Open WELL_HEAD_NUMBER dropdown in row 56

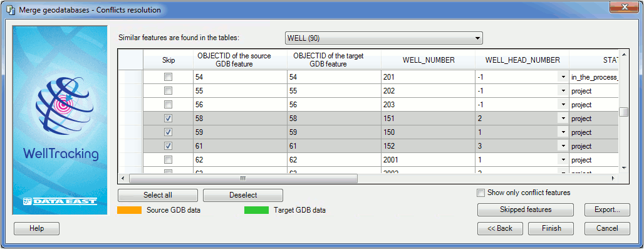tap(563, 105)
